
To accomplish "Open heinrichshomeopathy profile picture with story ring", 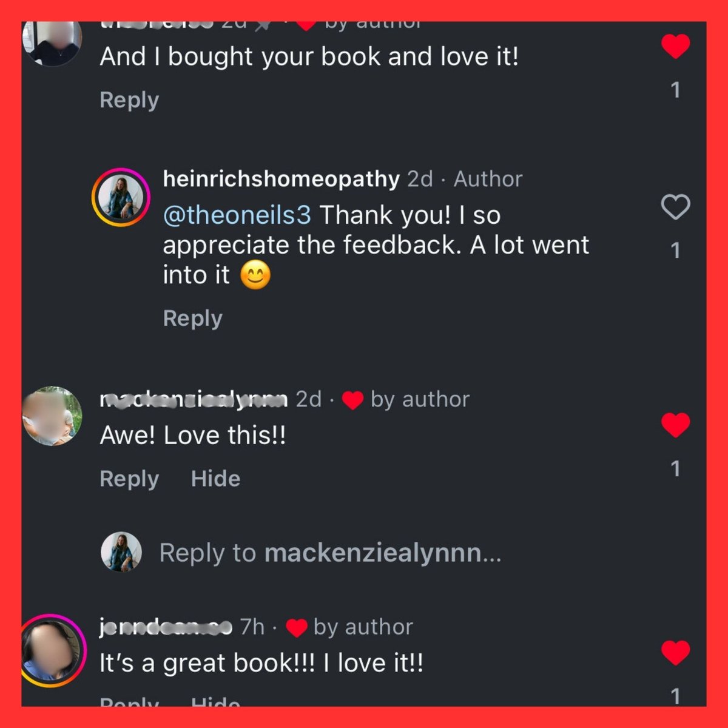I will pos(121,198).
